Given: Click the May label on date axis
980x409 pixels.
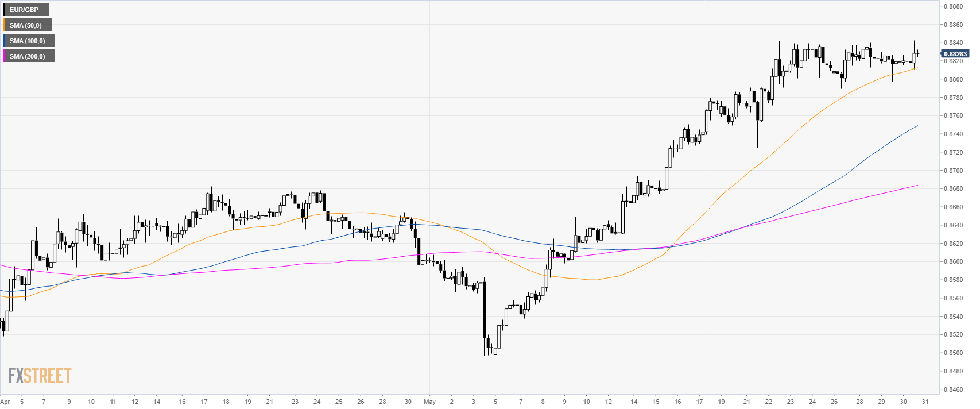Looking at the screenshot, I should pyautogui.click(x=429, y=402).
